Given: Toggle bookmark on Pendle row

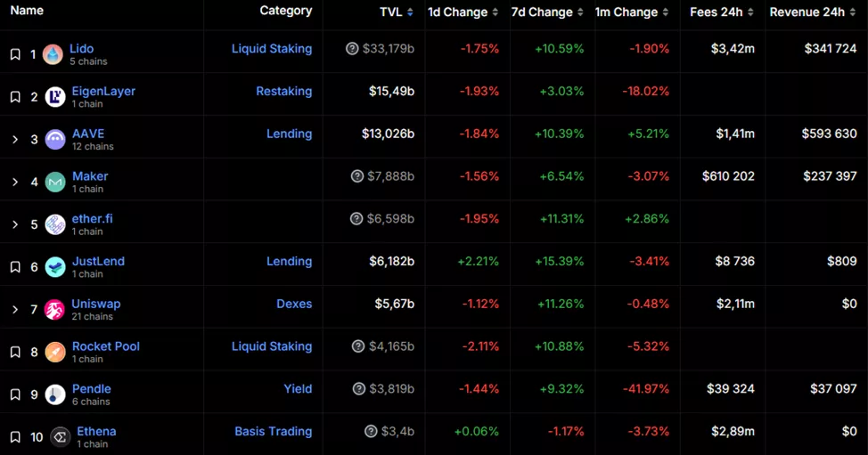Looking at the screenshot, I should (15, 394).
